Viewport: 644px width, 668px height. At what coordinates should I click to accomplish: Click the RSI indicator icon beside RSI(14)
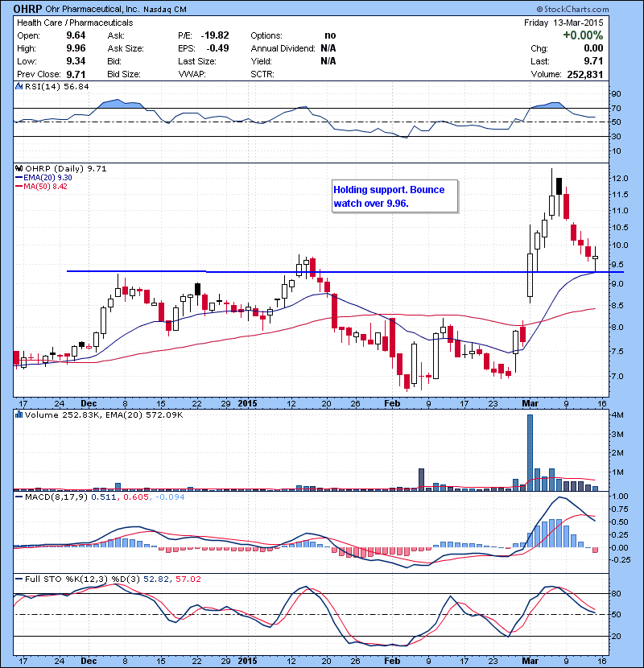tap(19, 86)
